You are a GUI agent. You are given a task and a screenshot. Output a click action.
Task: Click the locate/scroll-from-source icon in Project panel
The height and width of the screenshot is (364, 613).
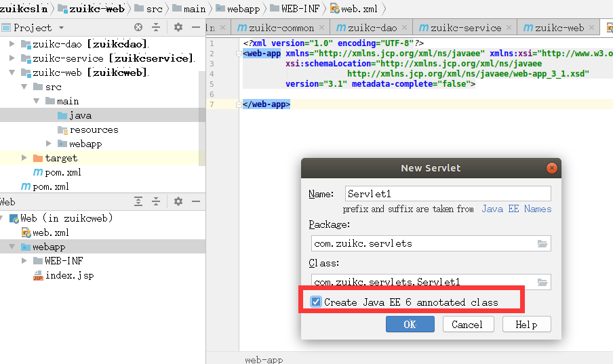138,27
